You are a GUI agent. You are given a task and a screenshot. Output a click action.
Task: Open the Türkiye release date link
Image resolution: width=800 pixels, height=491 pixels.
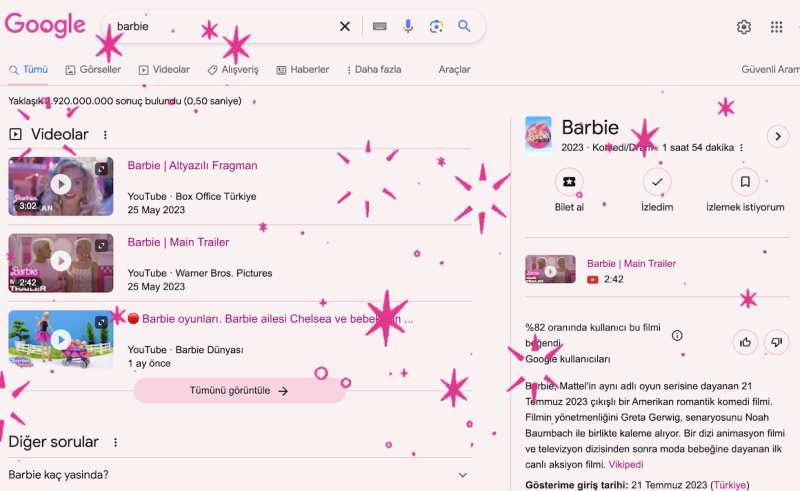click(x=730, y=485)
